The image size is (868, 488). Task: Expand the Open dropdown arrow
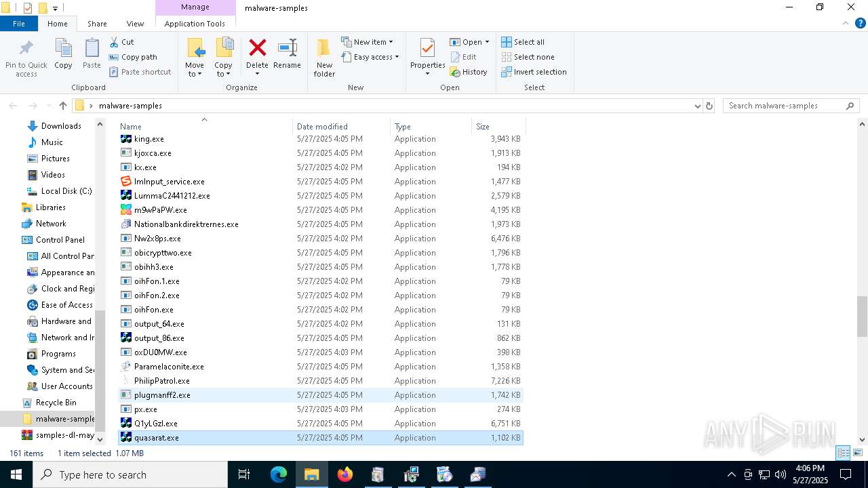[487, 42]
